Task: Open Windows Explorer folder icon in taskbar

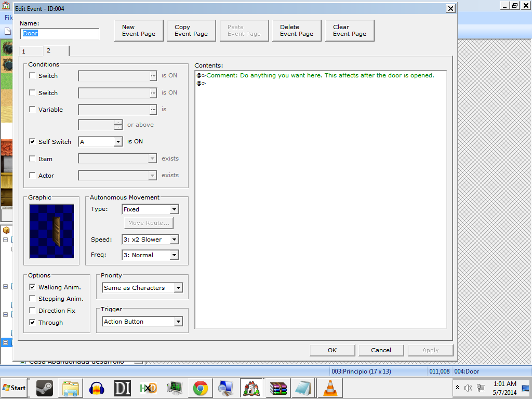Action: [71, 388]
